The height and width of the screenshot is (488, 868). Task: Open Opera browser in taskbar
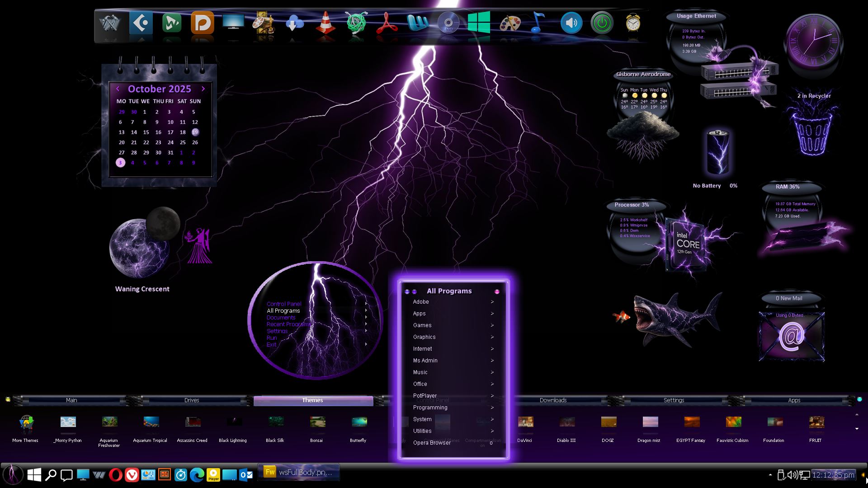[116, 475]
